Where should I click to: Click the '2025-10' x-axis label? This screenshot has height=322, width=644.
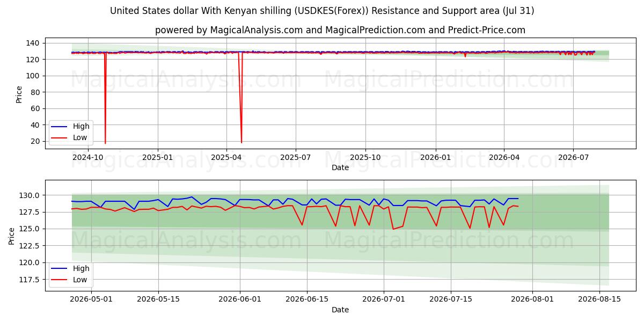pyautogui.click(x=365, y=157)
